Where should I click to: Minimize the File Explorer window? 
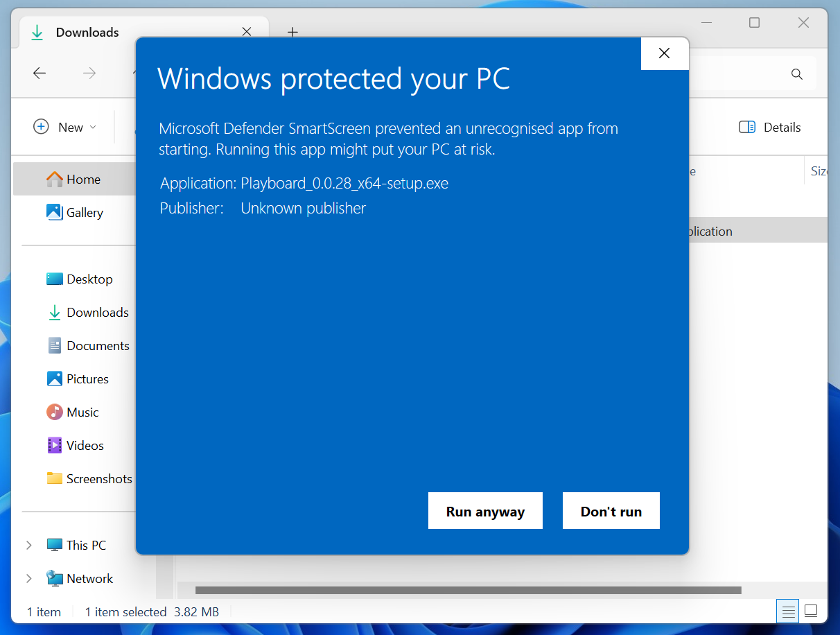pos(706,23)
